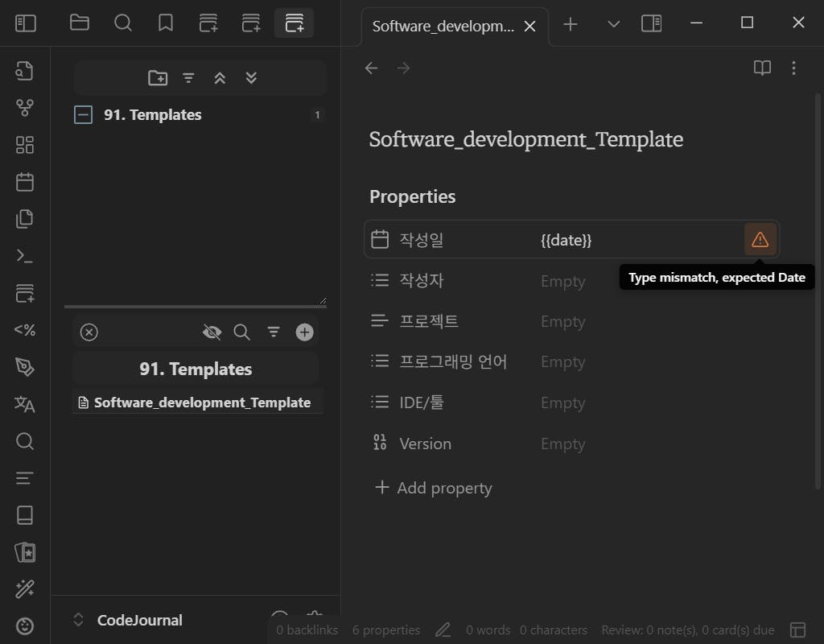This screenshot has height=644, width=824.
Task: Click the {{date}} property value field
Action: 636,240
